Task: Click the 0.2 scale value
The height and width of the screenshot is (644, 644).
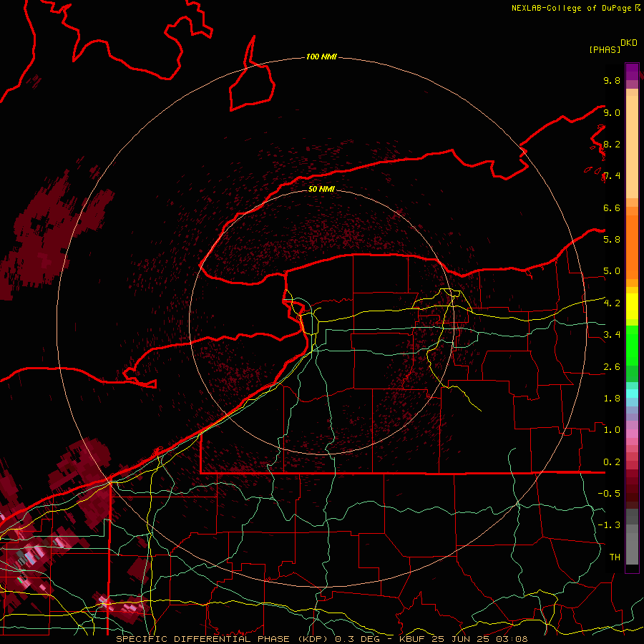Action: pos(612,462)
